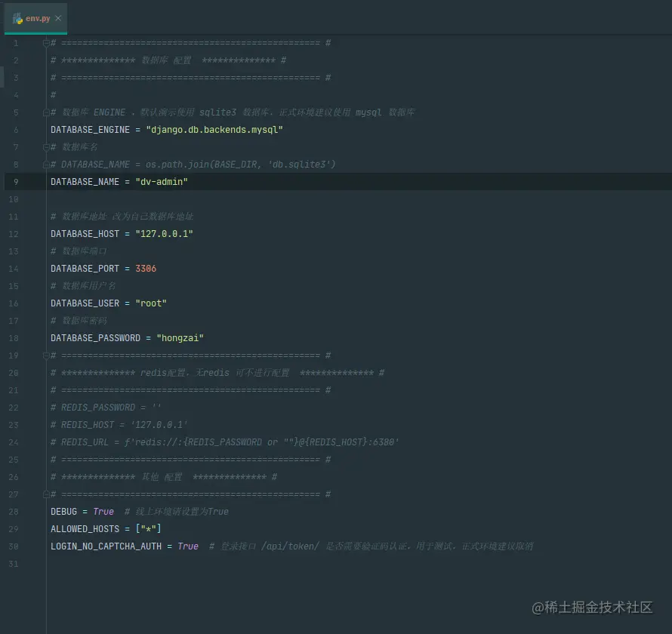The height and width of the screenshot is (634, 672).
Task: Click the commented DATABASE_NAME sqlite3 line
Action: 193,165
